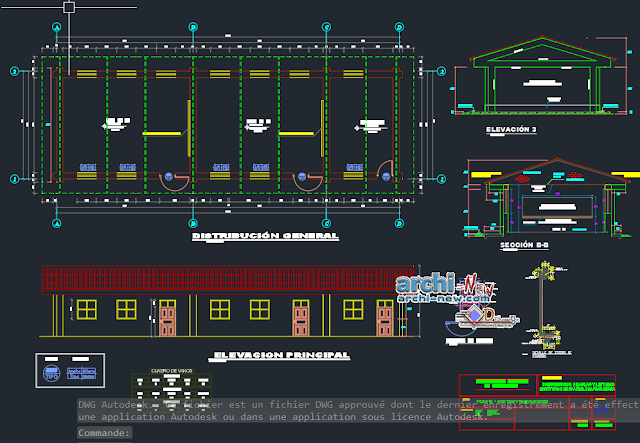Click grid bubble C below the floor plan
Viewport: 640px width, 443px height.
[326, 223]
